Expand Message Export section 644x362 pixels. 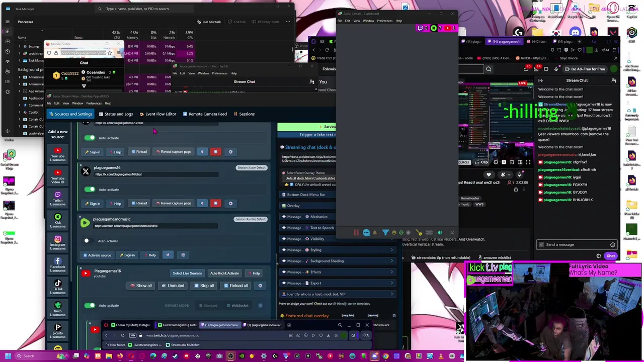337,283
